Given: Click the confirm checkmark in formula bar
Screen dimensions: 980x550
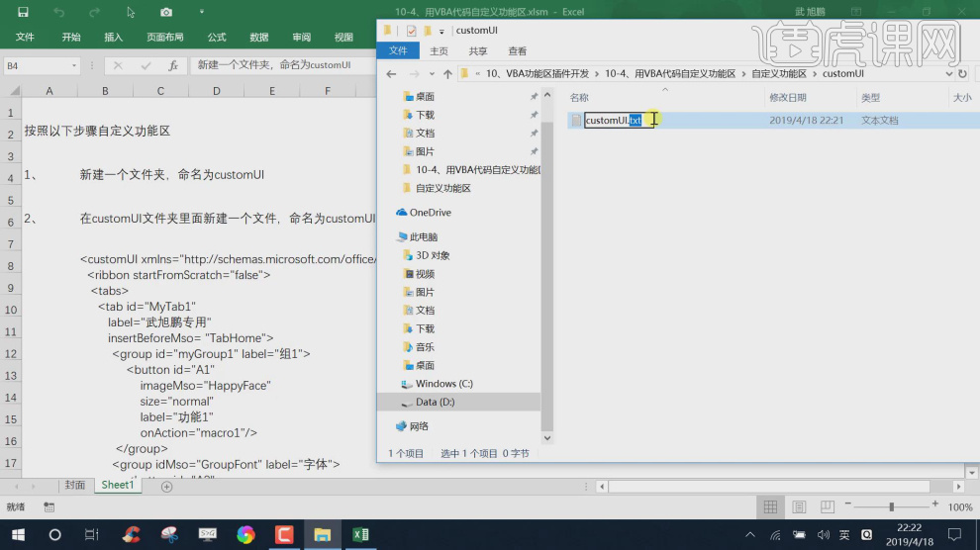Looking at the screenshot, I should pos(146,65).
